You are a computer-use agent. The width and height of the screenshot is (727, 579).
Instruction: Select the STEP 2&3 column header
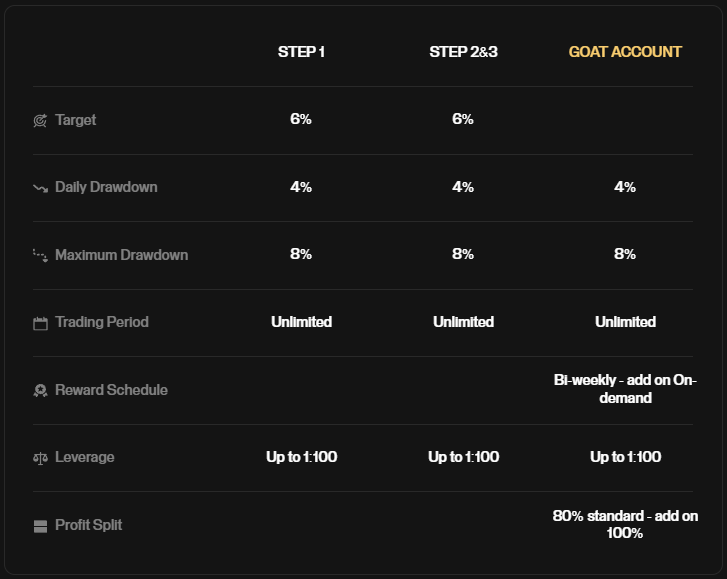tap(463, 52)
